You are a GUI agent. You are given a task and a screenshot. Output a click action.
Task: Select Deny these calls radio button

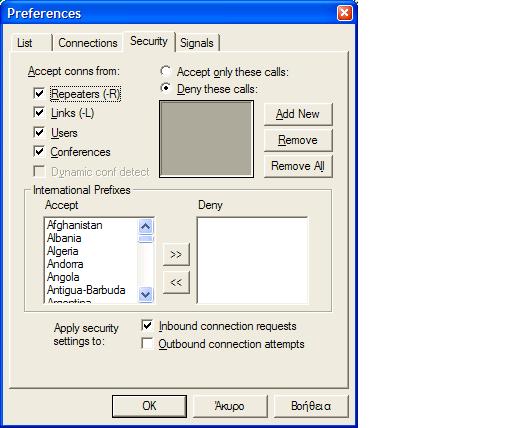(166, 88)
